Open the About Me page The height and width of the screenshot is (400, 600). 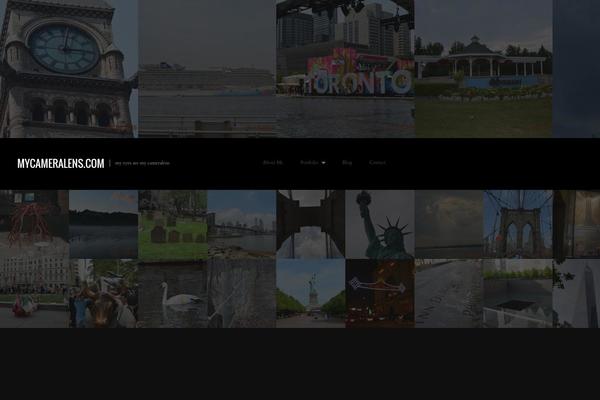[272, 163]
